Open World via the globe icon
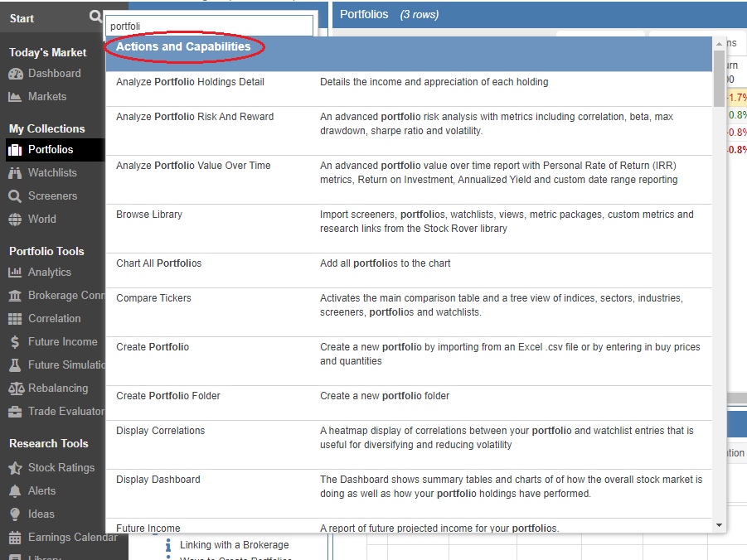The height and width of the screenshot is (560, 747). 15,220
